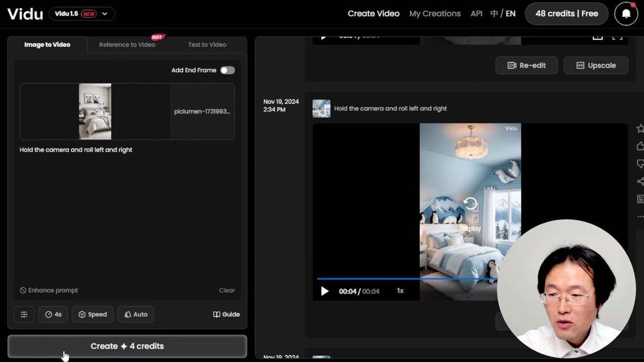Viewport: 644px width, 362px height.
Task: Dislike the video with thumbs down
Action: [640, 164]
